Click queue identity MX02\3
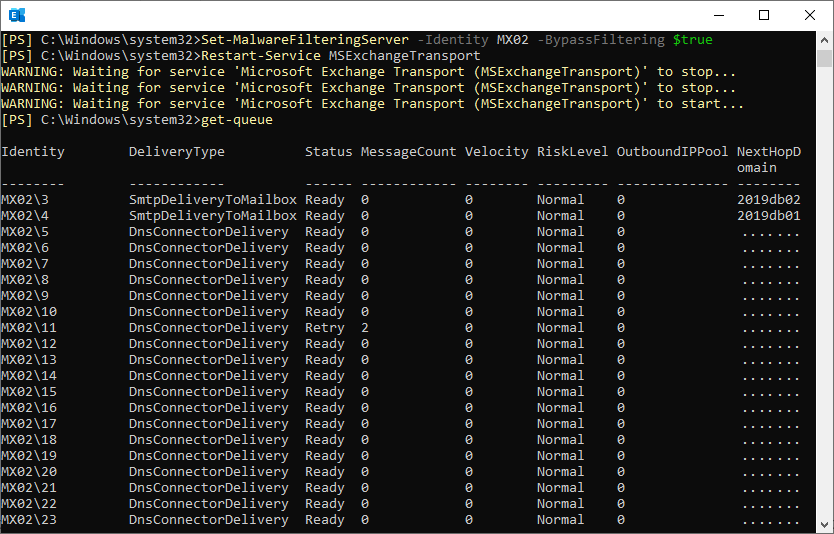Viewport: 834px width, 534px height. [25, 200]
